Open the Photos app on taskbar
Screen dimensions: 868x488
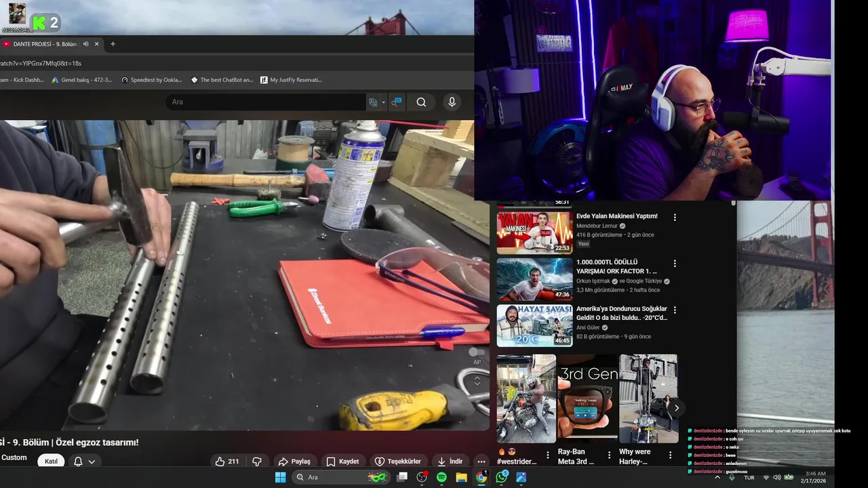click(521, 477)
